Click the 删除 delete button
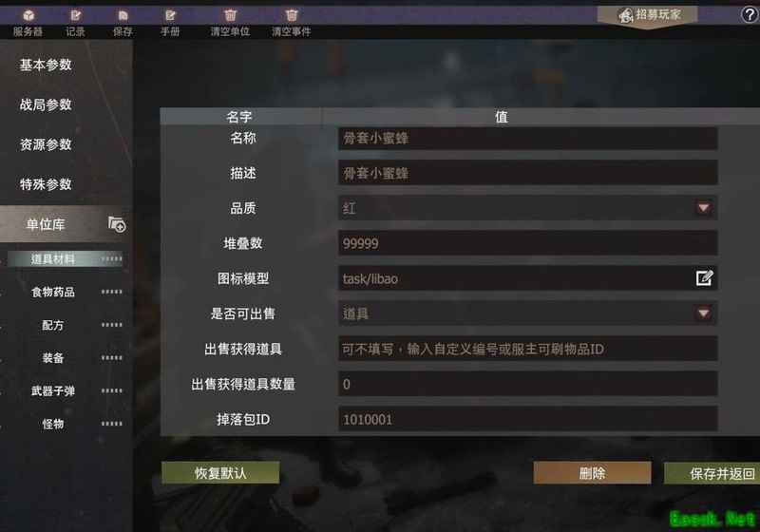 pyautogui.click(x=592, y=472)
